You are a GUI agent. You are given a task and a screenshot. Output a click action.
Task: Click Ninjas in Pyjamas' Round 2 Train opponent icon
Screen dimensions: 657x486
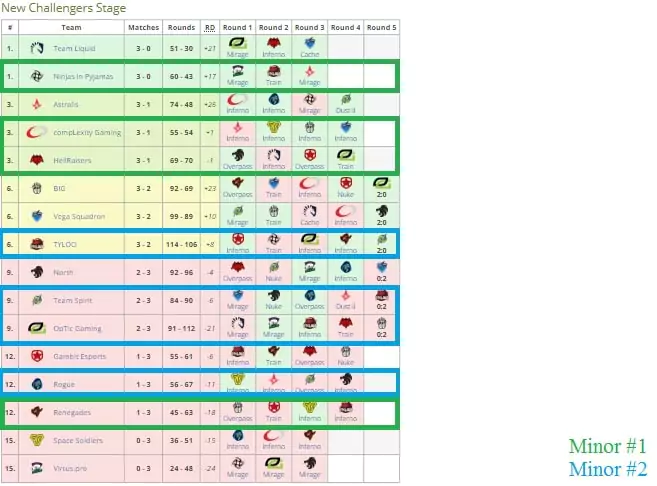click(274, 71)
